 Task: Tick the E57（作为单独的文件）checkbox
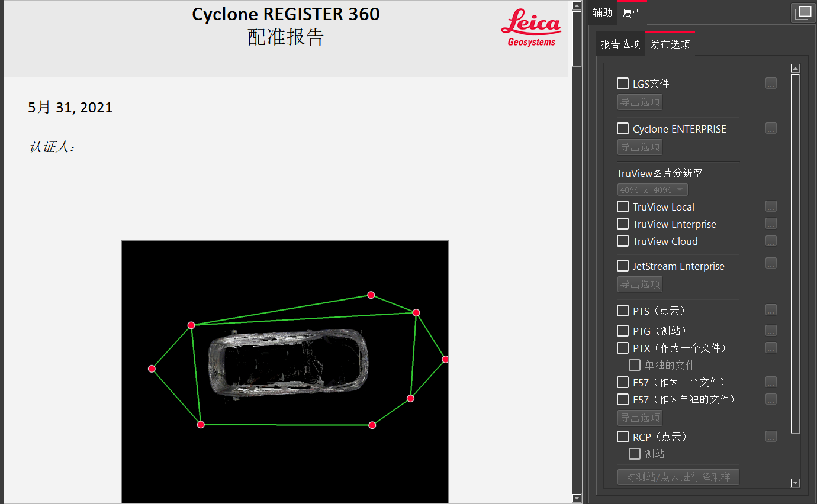(x=623, y=399)
